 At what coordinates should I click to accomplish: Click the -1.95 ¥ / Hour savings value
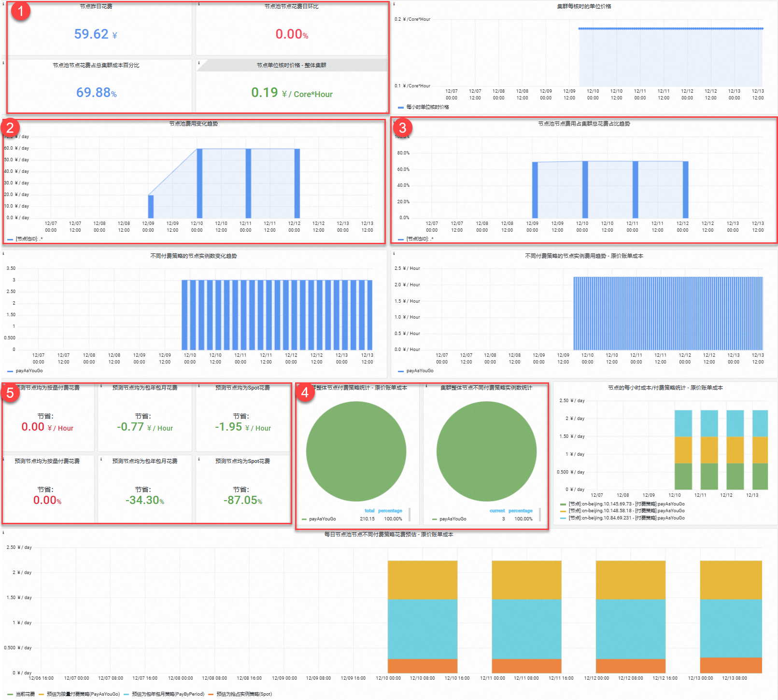pos(243,427)
